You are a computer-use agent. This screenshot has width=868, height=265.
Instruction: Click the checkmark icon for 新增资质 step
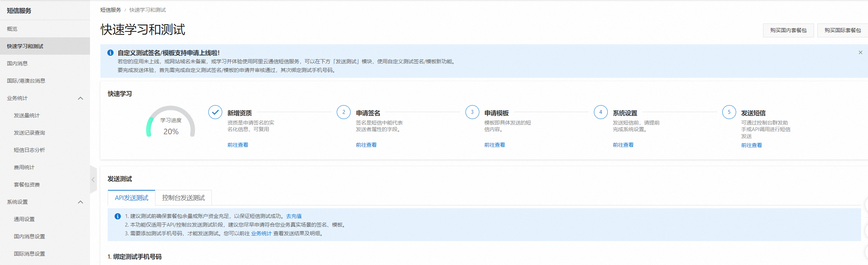click(x=215, y=112)
